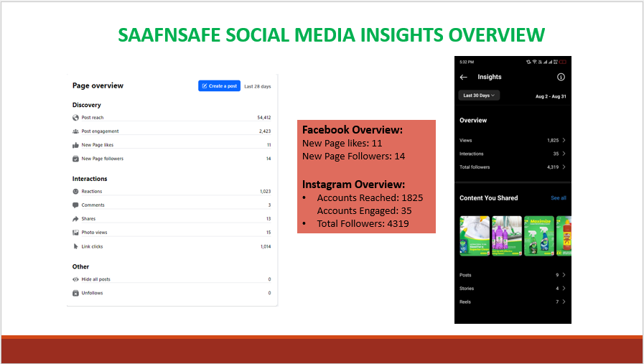Viewport: 644px width, 364px height.
Task: Click the Create a post button
Action: [219, 86]
